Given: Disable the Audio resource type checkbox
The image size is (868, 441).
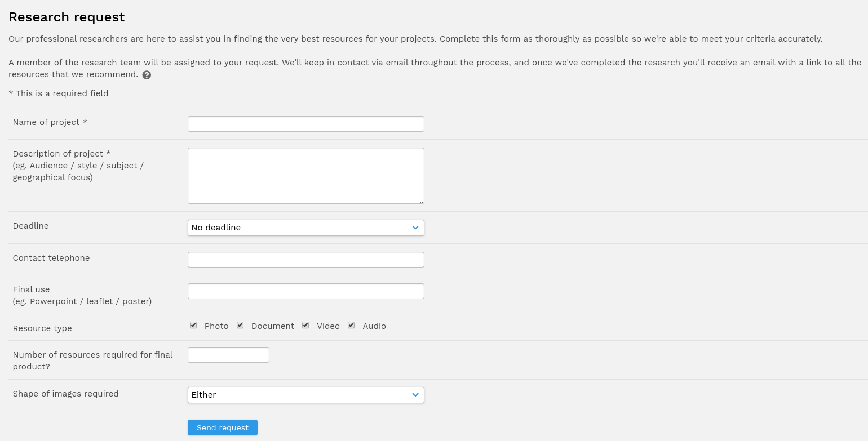Looking at the screenshot, I should (351, 325).
